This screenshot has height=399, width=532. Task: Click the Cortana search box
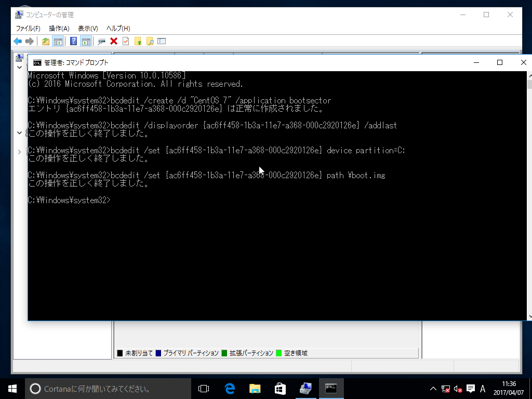108,389
